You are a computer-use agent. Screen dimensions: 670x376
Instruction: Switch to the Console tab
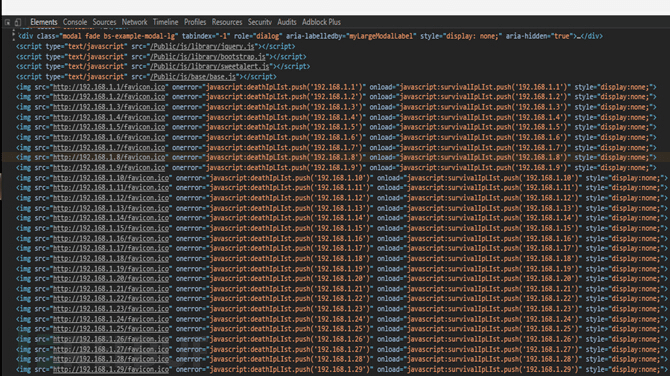point(75,22)
